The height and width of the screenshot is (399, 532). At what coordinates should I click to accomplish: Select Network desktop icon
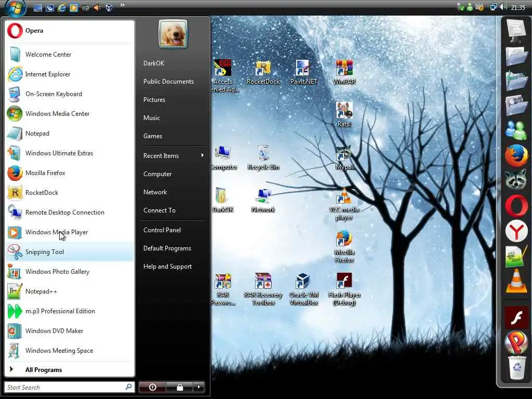[263, 200]
